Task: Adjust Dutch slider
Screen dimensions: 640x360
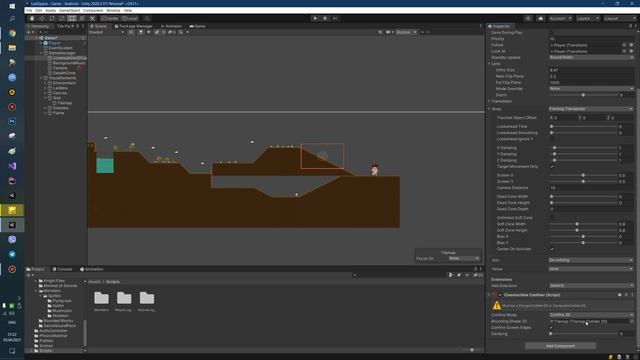Action: [583, 95]
